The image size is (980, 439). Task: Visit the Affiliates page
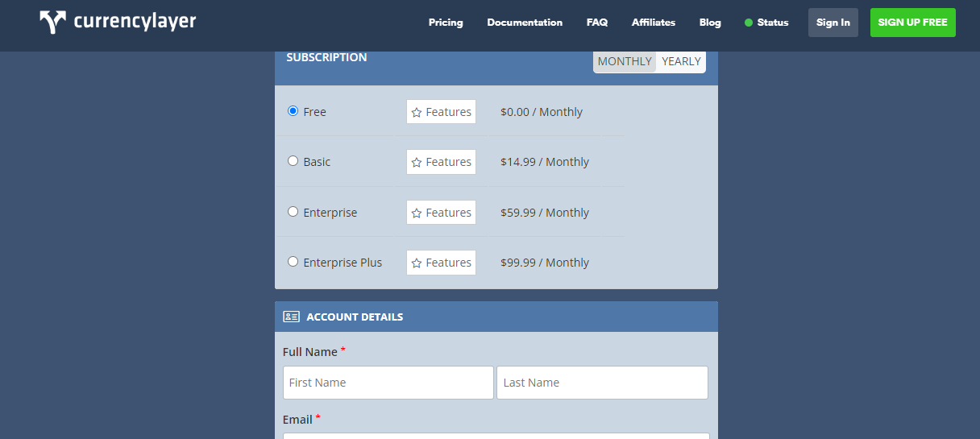[654, 23]
